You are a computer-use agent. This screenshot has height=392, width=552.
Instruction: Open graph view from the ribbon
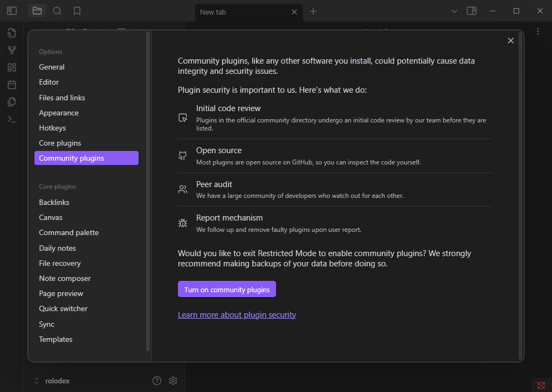coord(12,50)
